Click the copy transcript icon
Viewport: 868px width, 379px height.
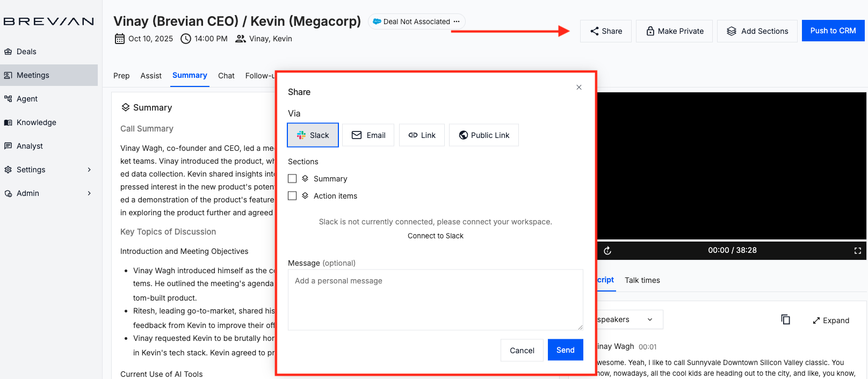pos(785,320)
